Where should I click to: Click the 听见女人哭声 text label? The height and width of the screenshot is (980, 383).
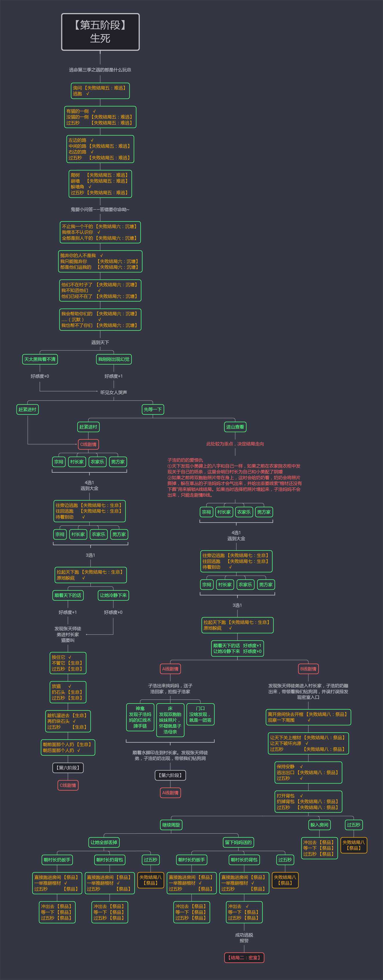(114, 392)
